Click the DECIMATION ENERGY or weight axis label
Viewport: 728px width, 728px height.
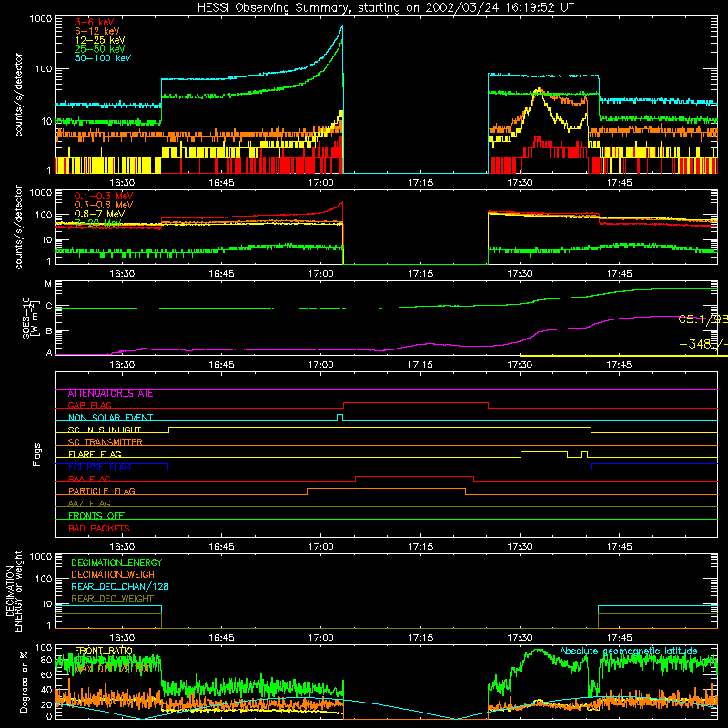point(14,591)
